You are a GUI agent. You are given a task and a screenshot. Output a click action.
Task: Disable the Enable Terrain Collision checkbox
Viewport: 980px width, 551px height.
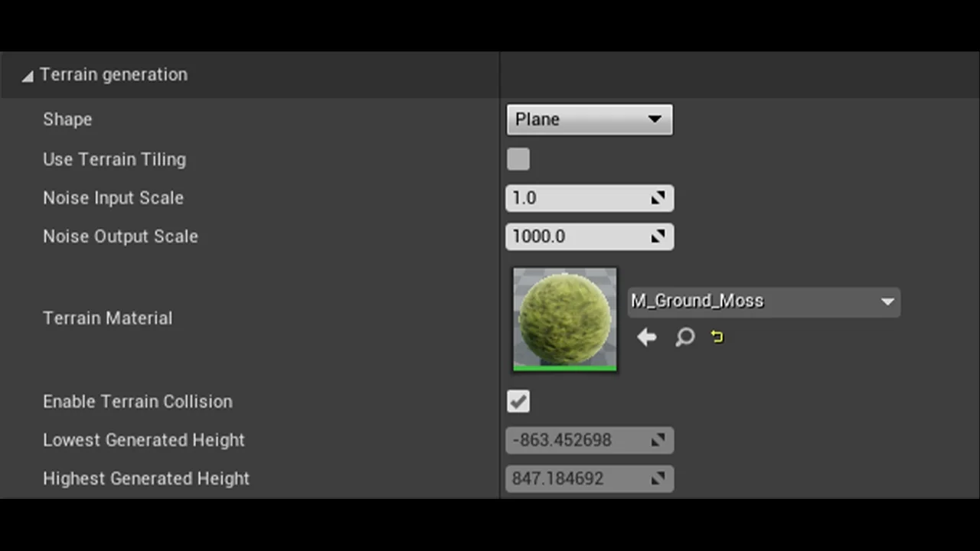[518, 401]
